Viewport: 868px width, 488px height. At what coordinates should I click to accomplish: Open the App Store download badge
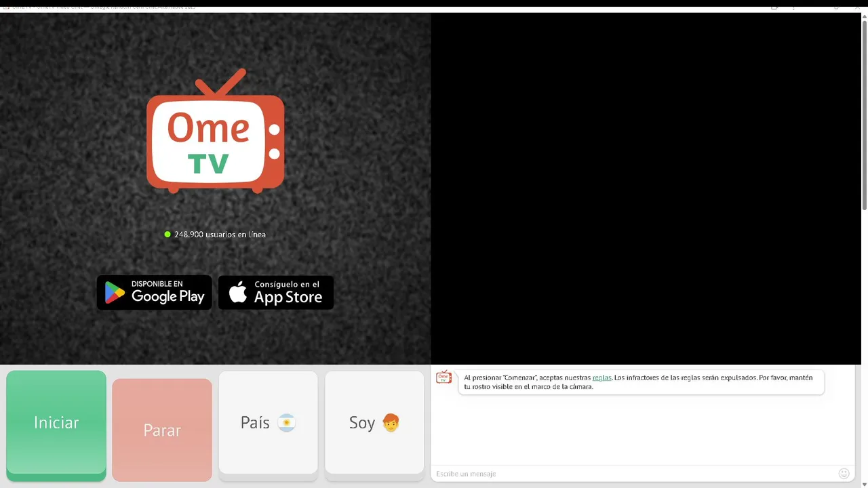point(276,293)
